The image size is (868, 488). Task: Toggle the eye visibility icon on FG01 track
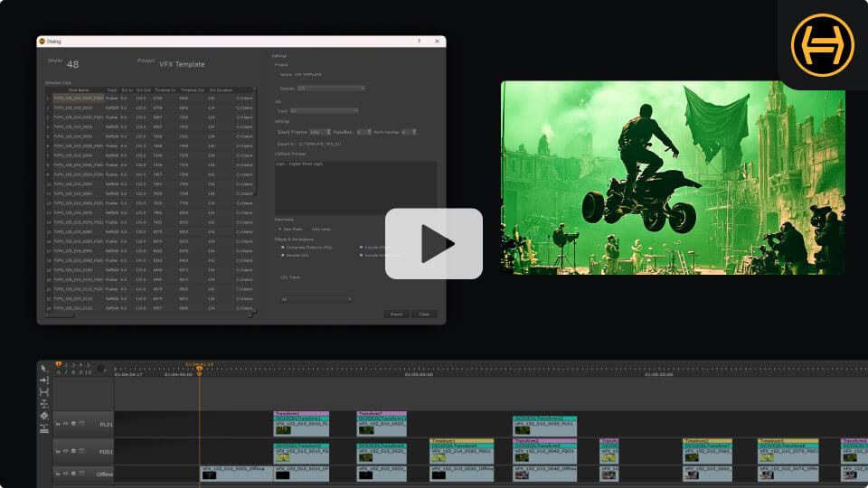[65, 450]
